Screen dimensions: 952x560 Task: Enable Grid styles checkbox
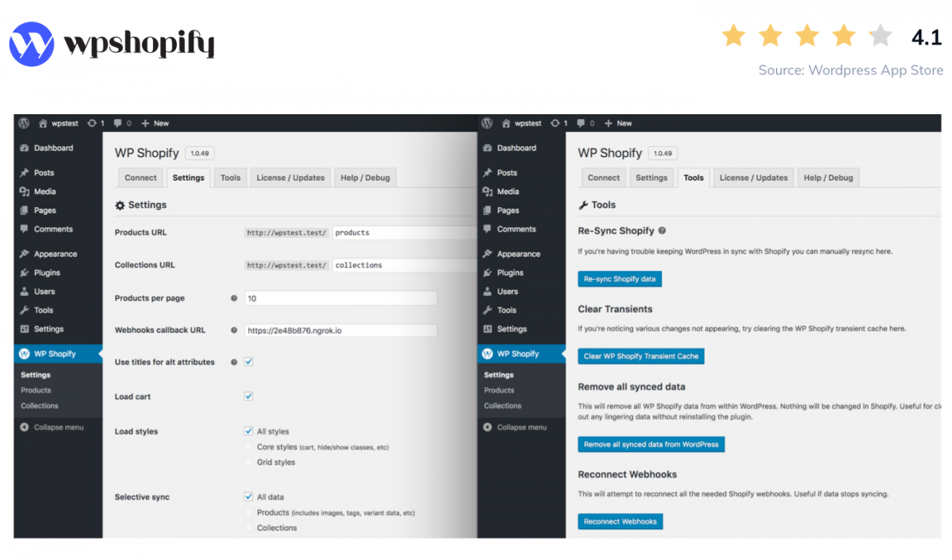(248, 462)
